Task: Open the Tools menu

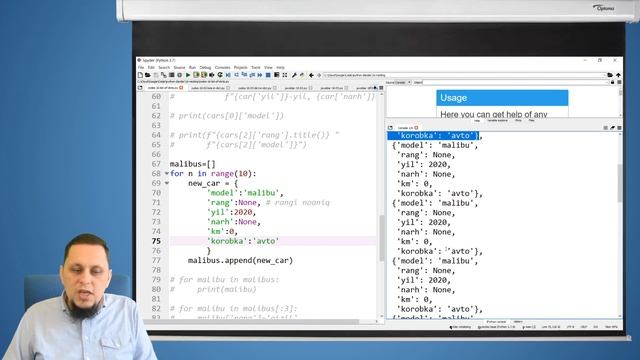Action: (x=256, y=67)
